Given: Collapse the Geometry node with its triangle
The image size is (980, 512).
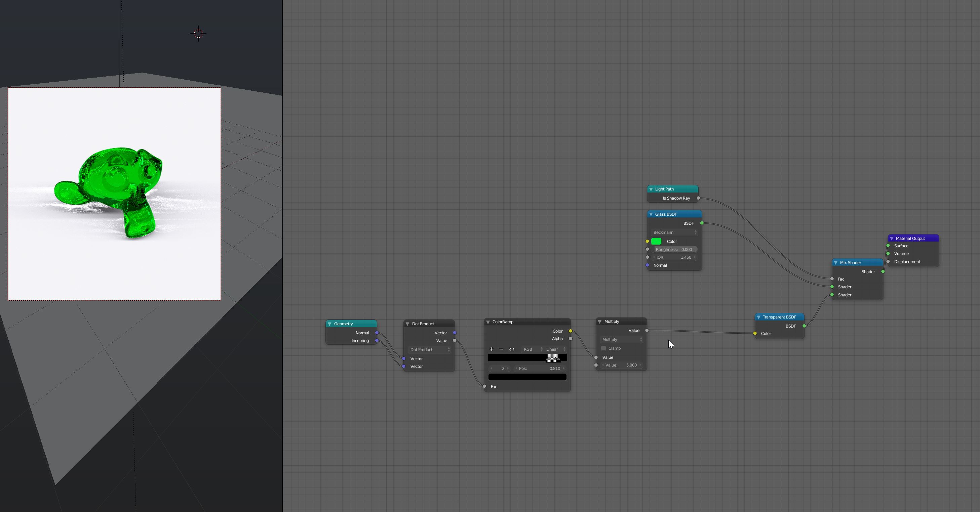Looking at the screenshot, I should coord(329,324).
